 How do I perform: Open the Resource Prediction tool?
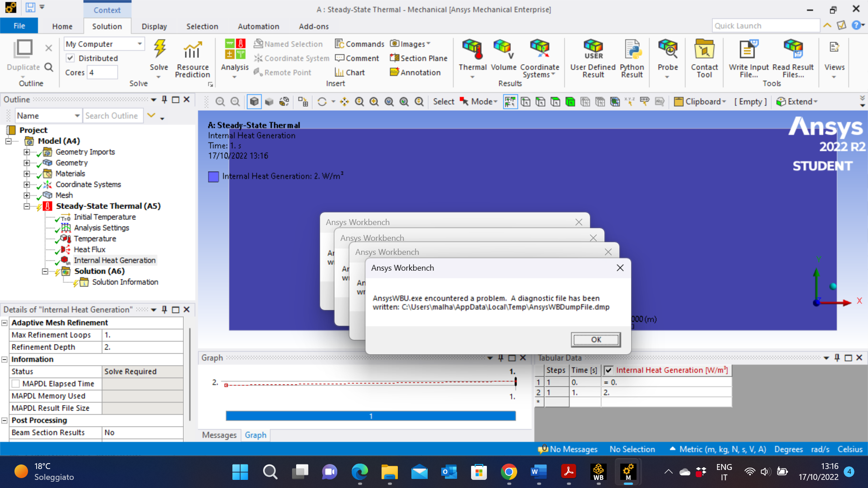point(192,59)
